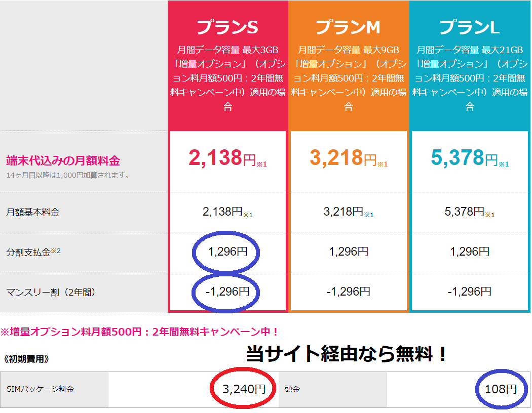Click the pink 増量オプション campaign notice text
Image resolution: width=532 pixels, height=413 pixels.
pos(139,332)
